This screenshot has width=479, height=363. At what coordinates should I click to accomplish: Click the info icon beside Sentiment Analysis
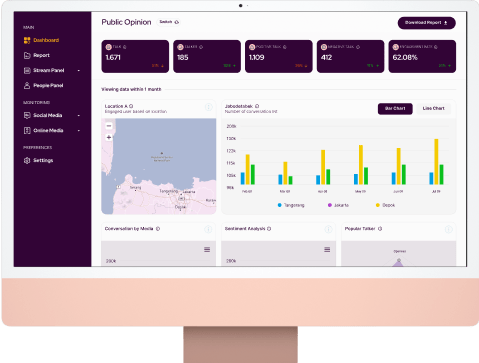[x=269, y=229]
